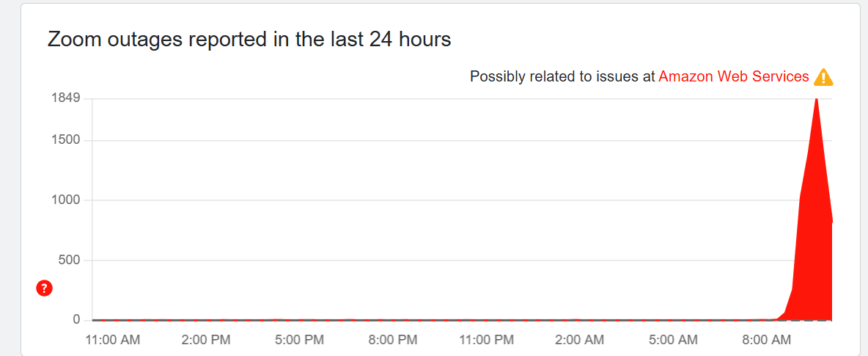Click the 2:00 AM time label
Screen dimensions: 868x356
point(579,340)
